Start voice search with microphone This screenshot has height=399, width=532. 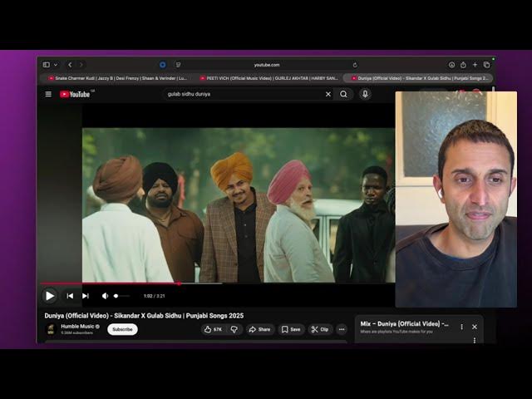(365, 94)
